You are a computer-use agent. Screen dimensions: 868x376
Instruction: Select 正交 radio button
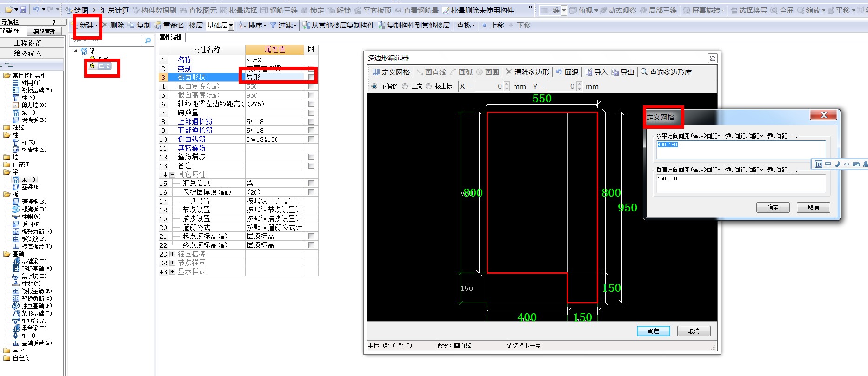point(405,86)
